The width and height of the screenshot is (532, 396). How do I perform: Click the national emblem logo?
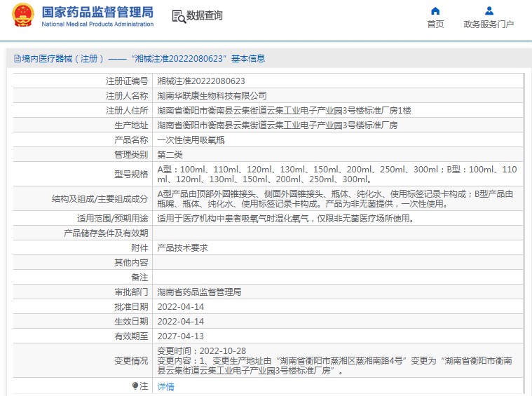click(23, 15)
